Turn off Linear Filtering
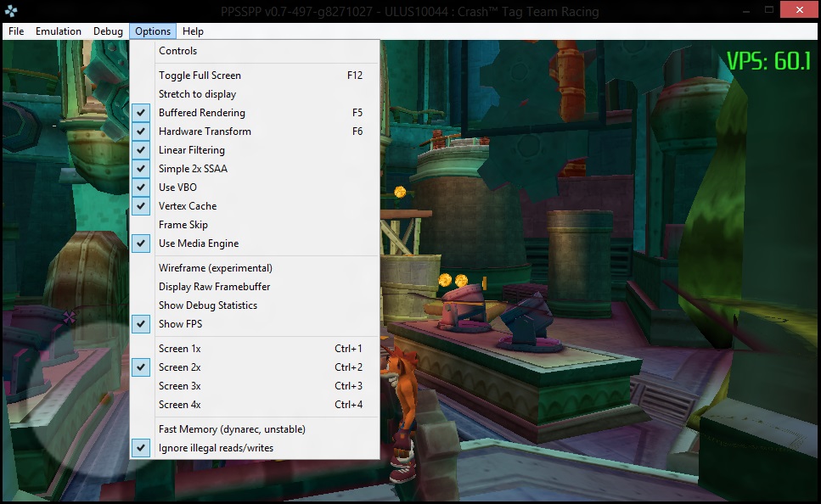This screenshot has height=504, width=821. tap(192, 150)
